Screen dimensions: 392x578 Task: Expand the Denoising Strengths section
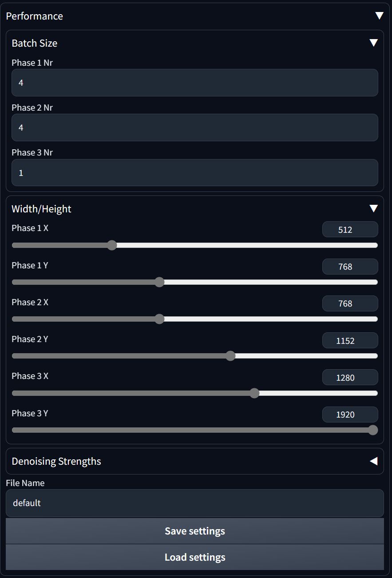pyautogui.click(x=373, y=461)
